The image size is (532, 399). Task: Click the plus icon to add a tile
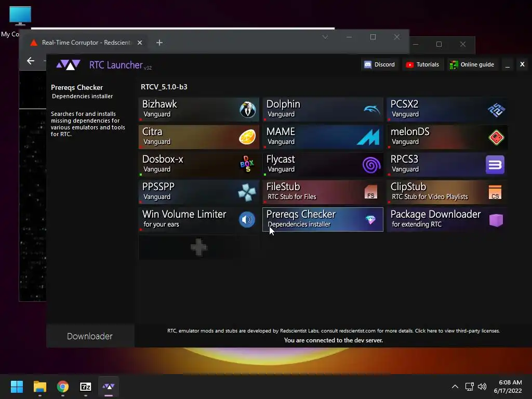point(199,247)
